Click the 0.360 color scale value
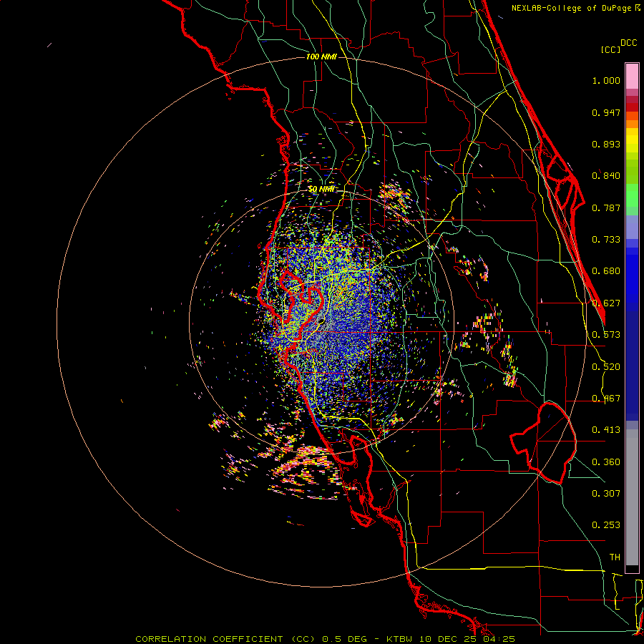The image size is (644, 644). pos(606,462)
